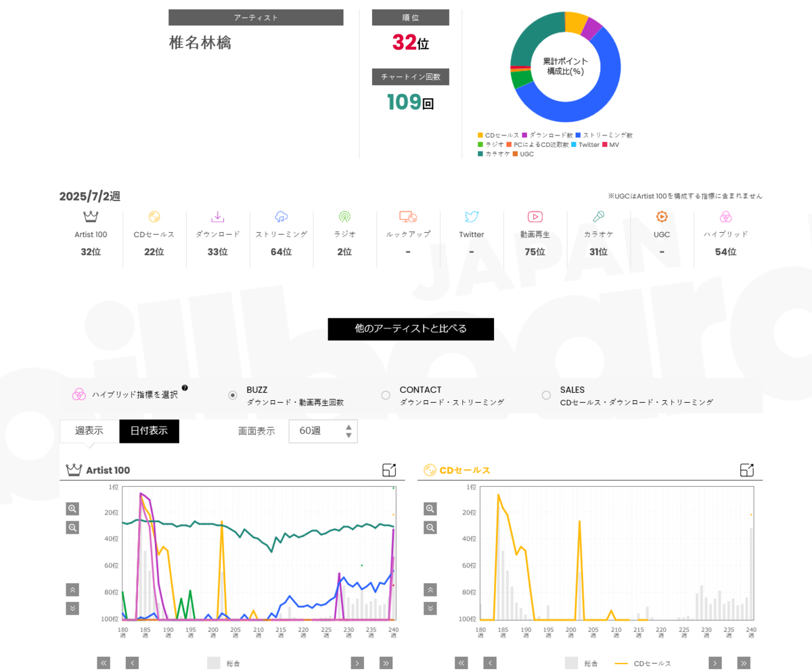Click the 2025/7/2週 date heading
This screenshot has width=812, height=671.
click(90, 196)
